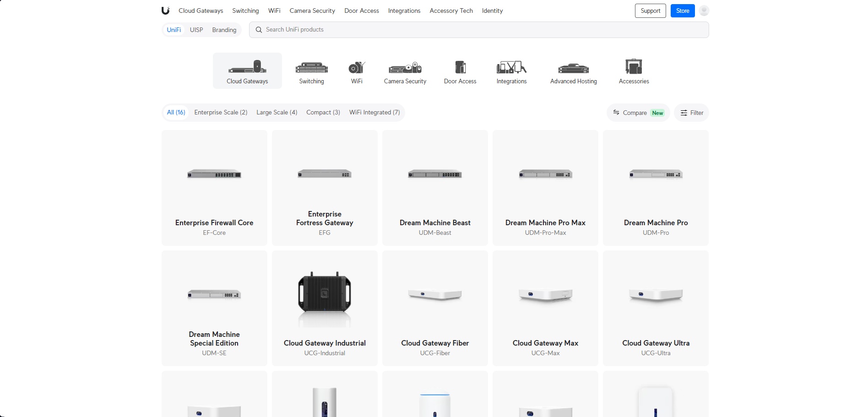Open the Cloud Gateway Fiber image
The height and width of the screenshot is (417, 868).
tap(435, 295)
